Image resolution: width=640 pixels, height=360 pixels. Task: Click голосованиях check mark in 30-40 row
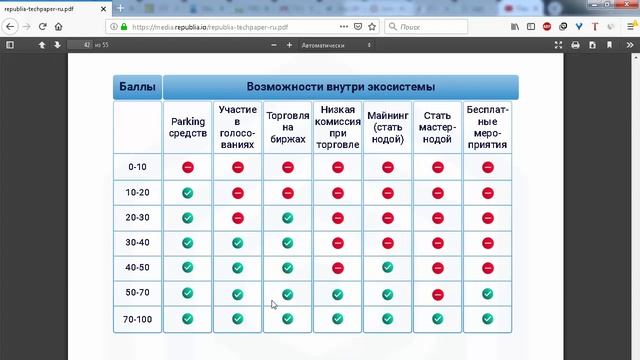pyautogui.click(x=238, y=243)
